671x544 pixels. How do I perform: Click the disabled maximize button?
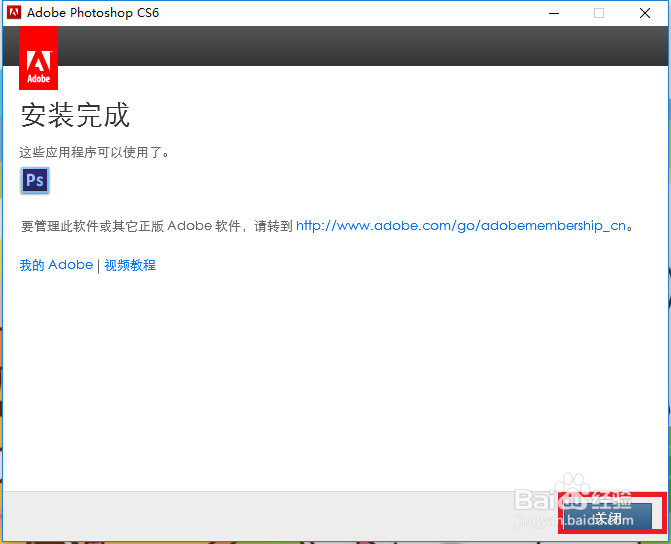click(599, 13)
